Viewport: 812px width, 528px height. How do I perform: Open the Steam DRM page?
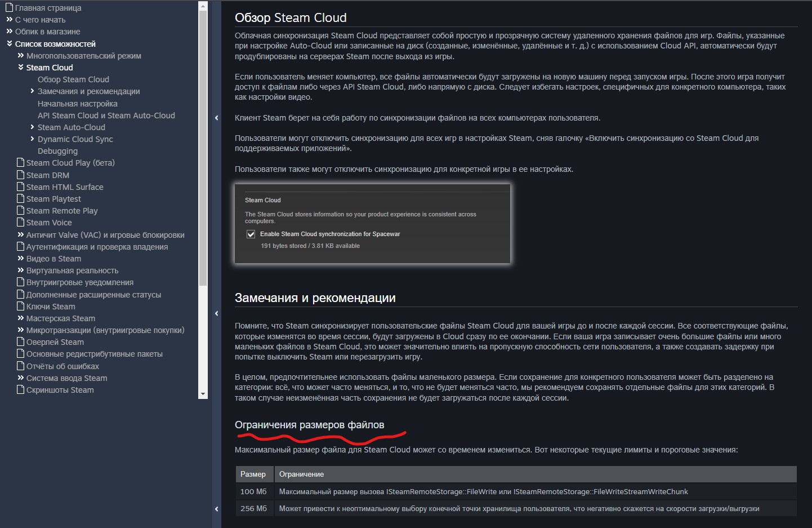pyautogui.click(x=48, y=175)
